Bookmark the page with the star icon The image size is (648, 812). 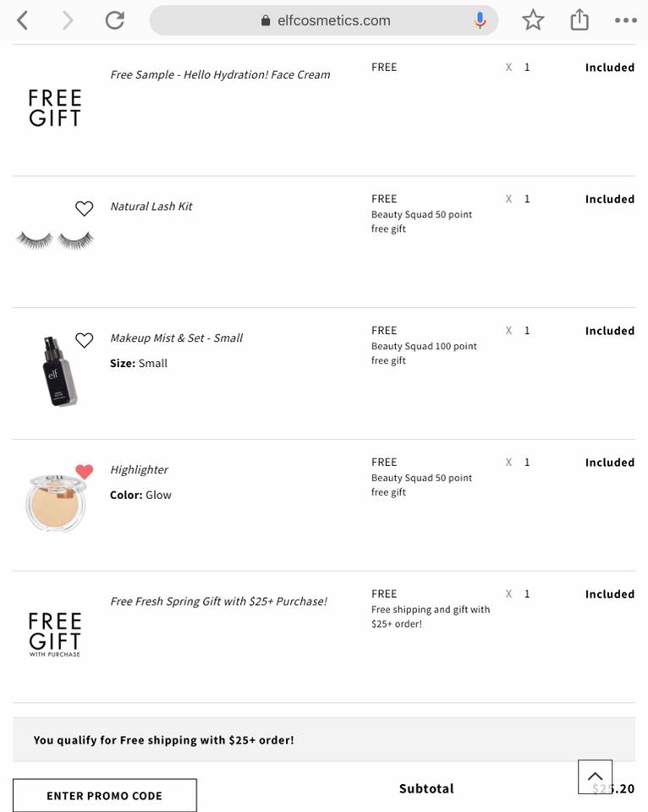click(x=533, y=20)
